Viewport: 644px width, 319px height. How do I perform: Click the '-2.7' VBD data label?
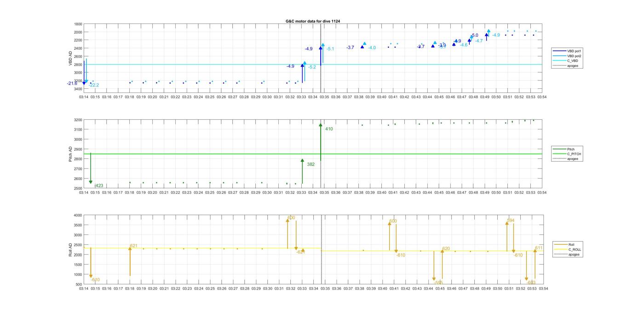pyautogui.click(x=421, y=47)
